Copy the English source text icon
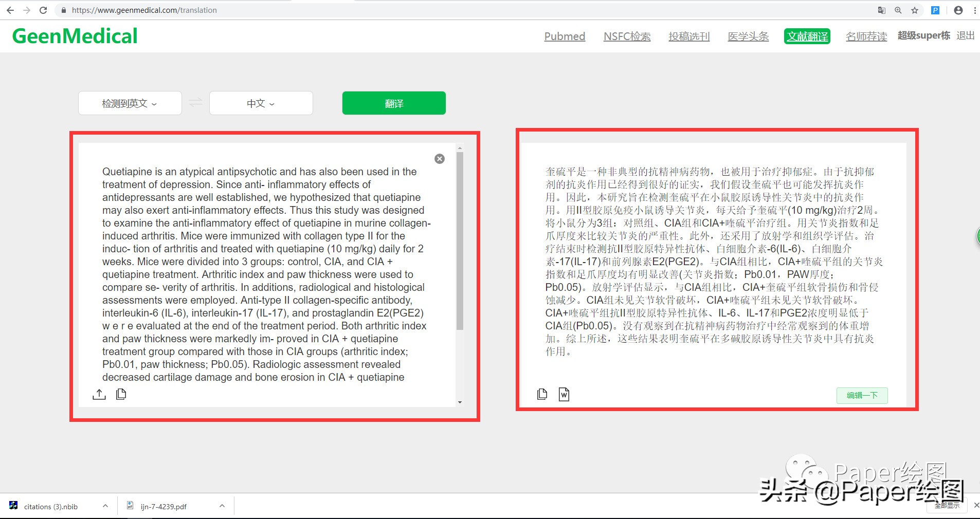The width and height of the screenshot is (980, 519). point(121,394)
